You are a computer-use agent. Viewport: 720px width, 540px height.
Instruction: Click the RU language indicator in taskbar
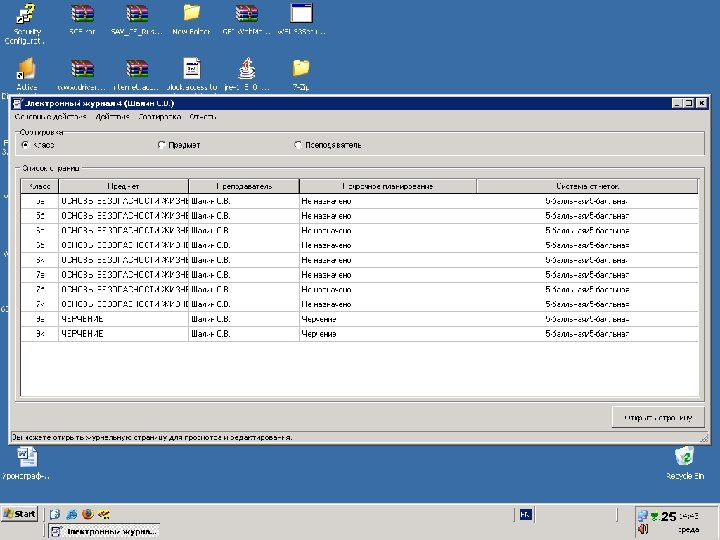pyautogui.click(x=525, y=514)
